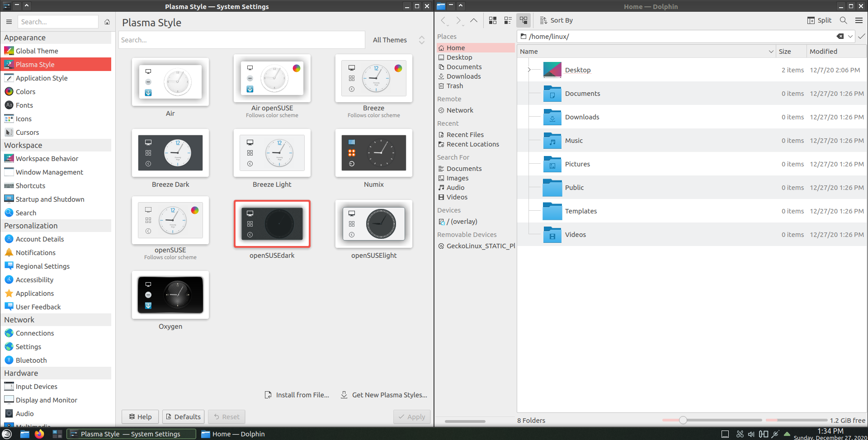This screenshot has width=868, height=440.
Task: Go back in Dolphin navigation
Action: (444, 20)
